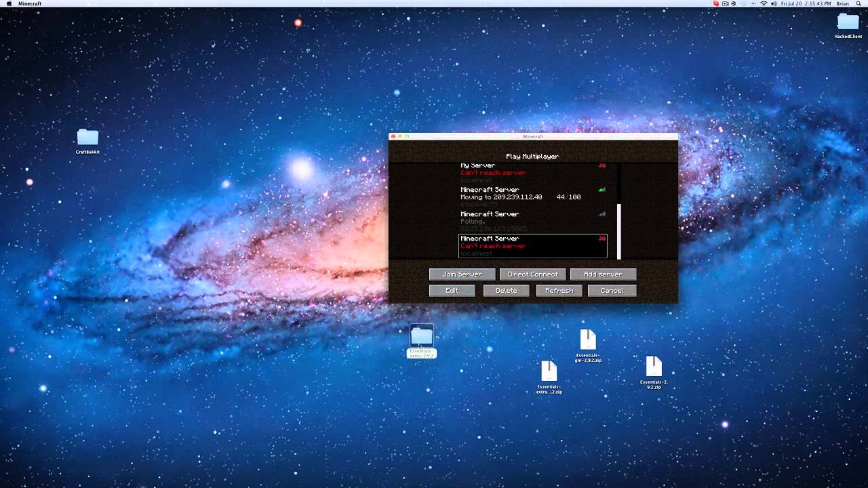Click the user name Brian menu
This screenshot has height=488, width=868.
[x=842, y=3]
